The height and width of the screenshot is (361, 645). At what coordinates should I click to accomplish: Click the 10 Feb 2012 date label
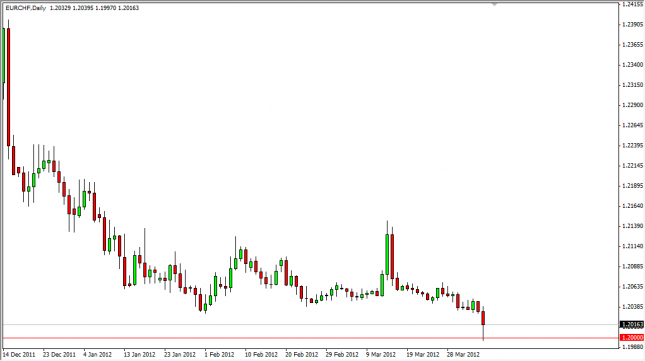click(261, 354)
